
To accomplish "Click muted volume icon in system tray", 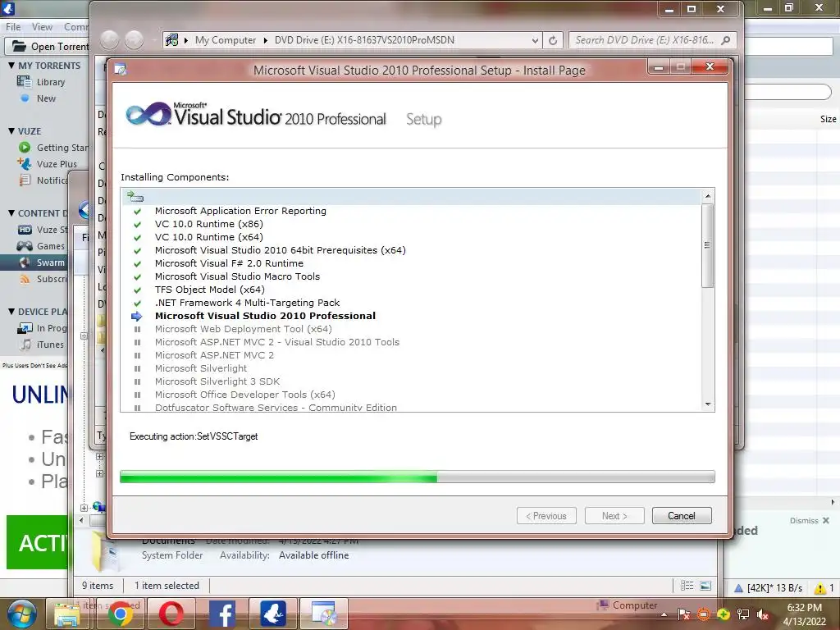I will (x=762, y=614).
